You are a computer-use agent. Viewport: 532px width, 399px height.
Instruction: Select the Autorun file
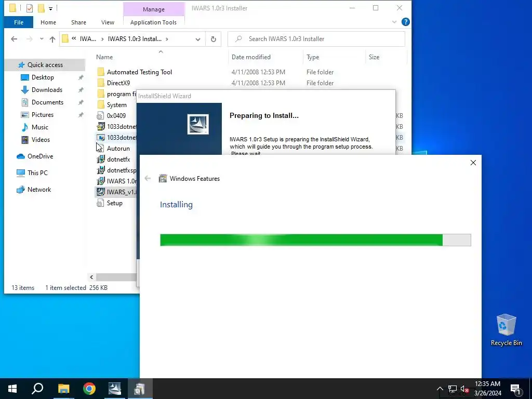[x=118, y=149]
